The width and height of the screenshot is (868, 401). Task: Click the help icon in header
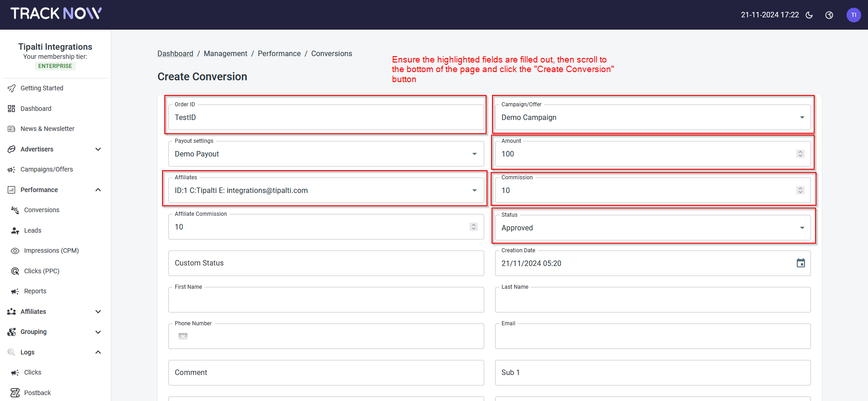click(x=829, y=15)
